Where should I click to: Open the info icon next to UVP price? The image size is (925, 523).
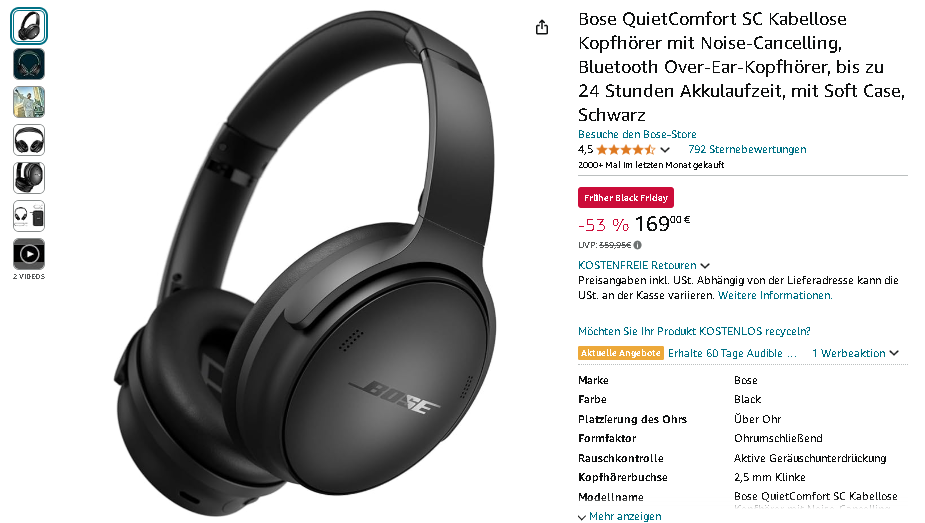click(638, 245)
